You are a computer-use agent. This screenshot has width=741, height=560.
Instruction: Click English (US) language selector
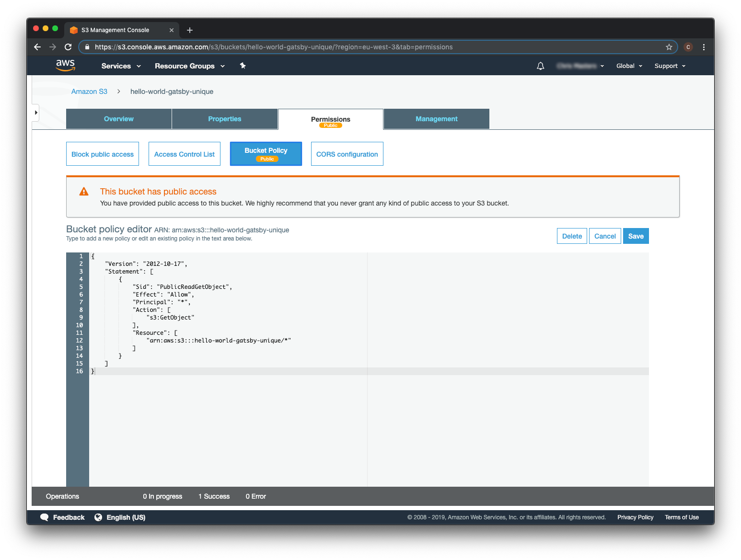click(126, 517)
